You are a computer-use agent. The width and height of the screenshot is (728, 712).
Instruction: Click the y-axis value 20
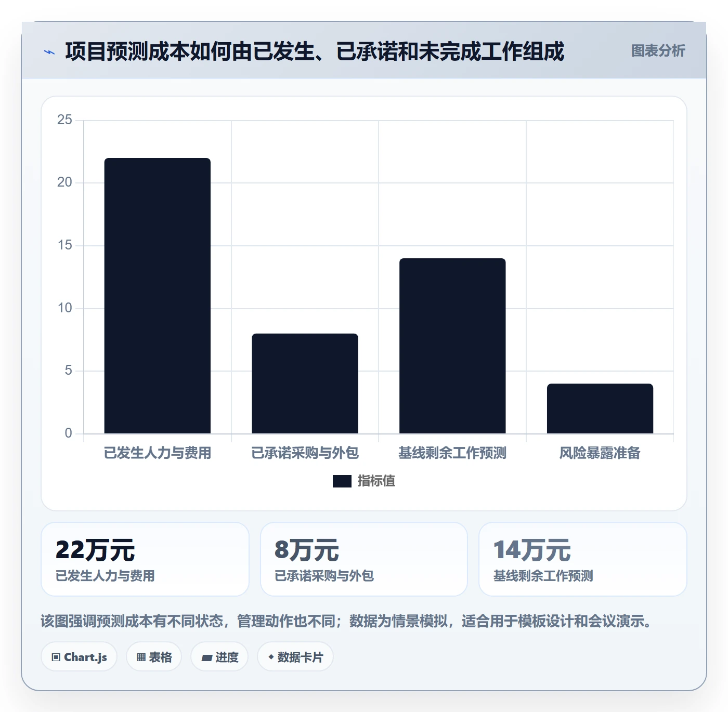[x=65, y=182]
